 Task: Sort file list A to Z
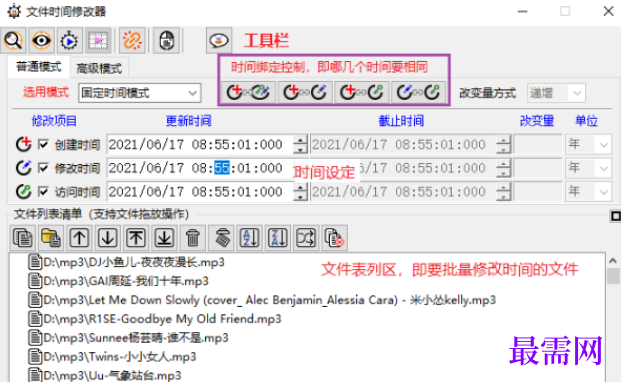point(250,238)
